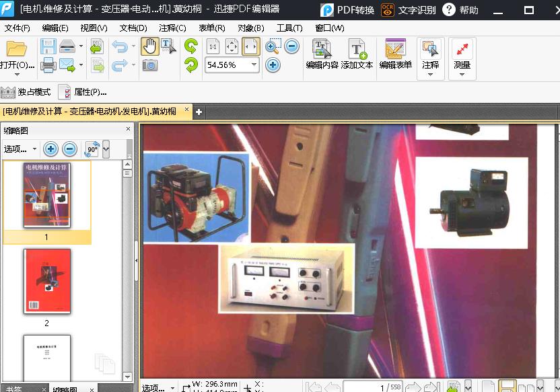Open the zoom percentage dropdown

click(254, 65)
